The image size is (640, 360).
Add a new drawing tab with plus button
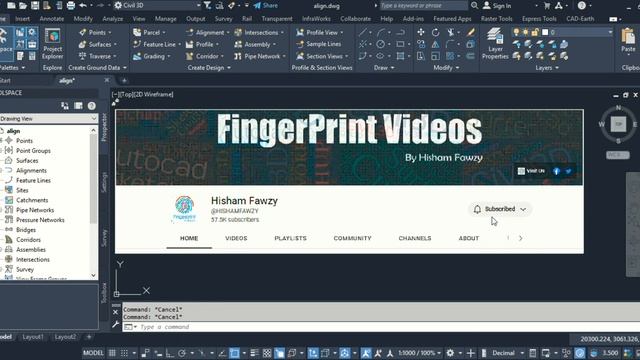click(124, 81)
